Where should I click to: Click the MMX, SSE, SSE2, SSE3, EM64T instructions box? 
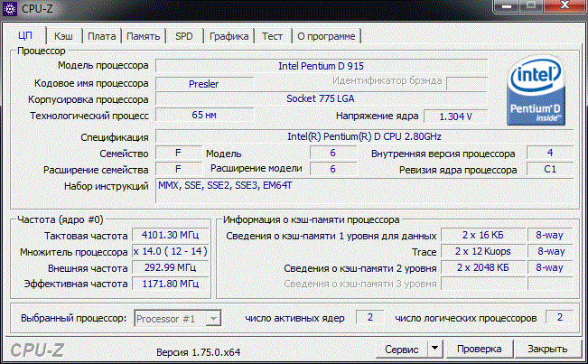pos(364,191)
